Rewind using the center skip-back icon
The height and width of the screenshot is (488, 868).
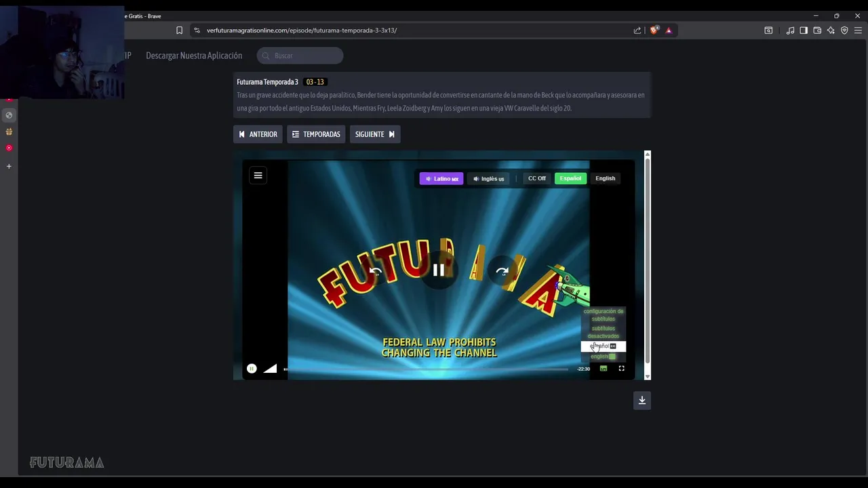[375, 271]
